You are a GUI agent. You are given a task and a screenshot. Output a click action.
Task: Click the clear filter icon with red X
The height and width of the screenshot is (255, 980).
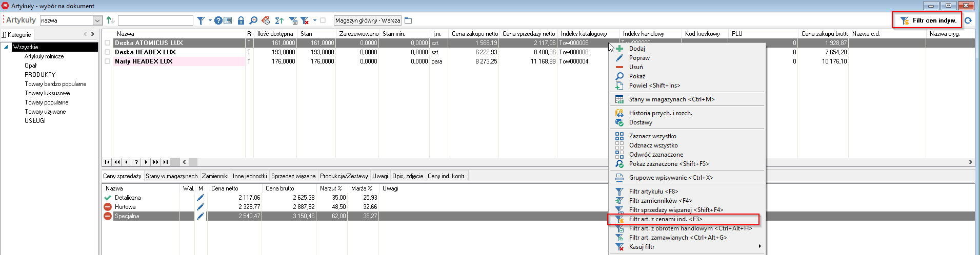tap(305, 20)
